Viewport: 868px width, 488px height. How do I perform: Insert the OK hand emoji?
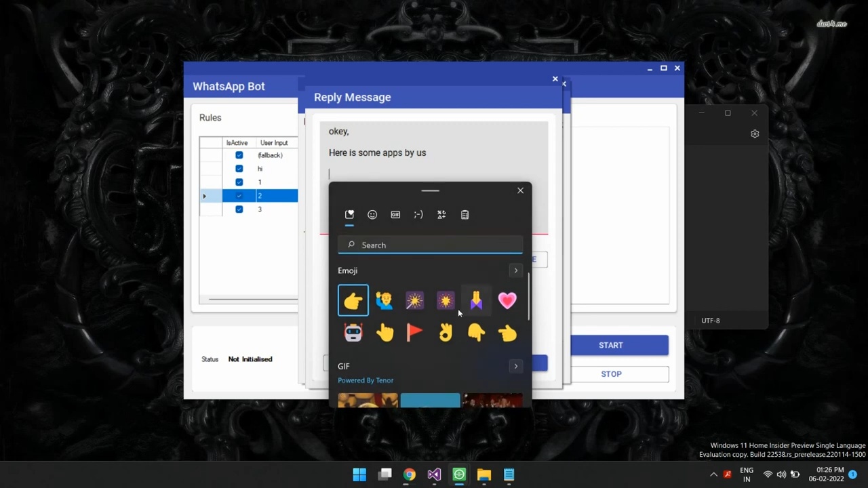(446, 332)
